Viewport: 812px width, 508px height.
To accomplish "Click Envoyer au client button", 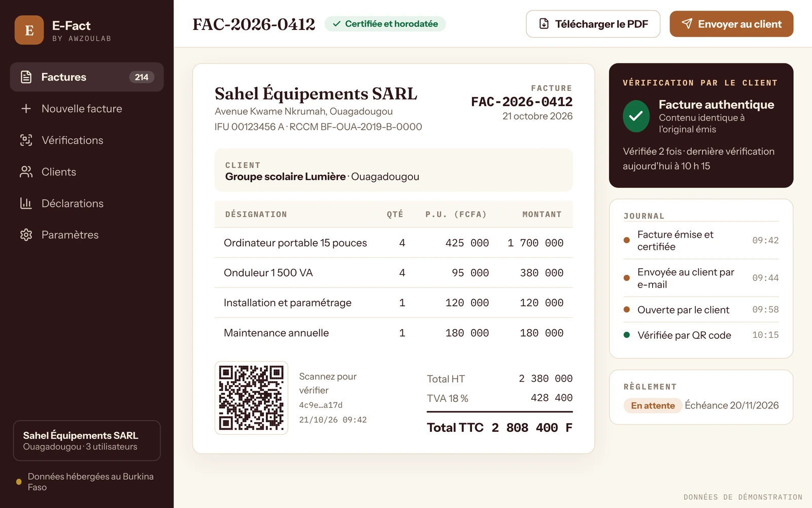I will (731, 24).
